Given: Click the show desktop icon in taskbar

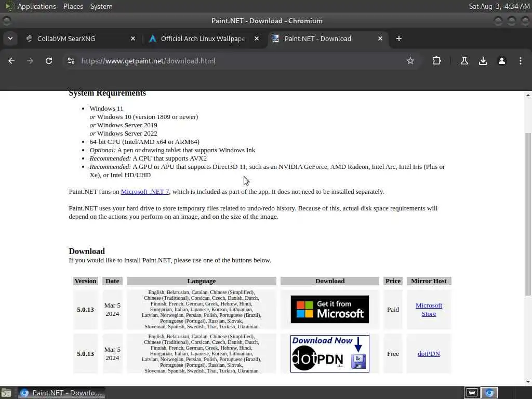Looking at the screenshot, I should (6, 393).
